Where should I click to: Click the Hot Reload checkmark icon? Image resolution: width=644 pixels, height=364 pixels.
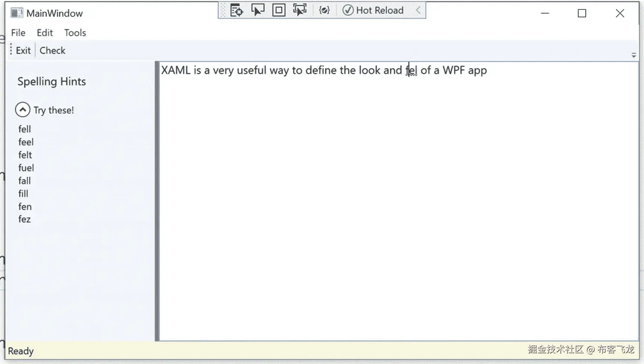pos(348,10)
